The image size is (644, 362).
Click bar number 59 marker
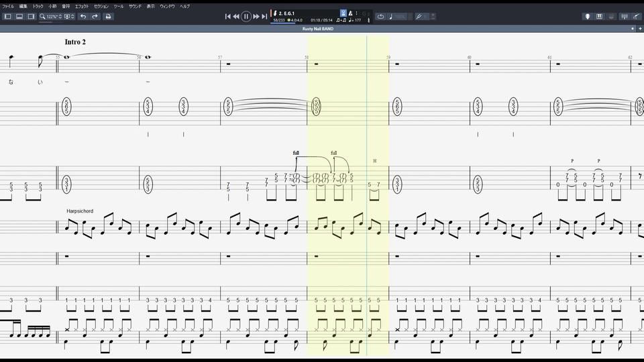tap(388, 58)
